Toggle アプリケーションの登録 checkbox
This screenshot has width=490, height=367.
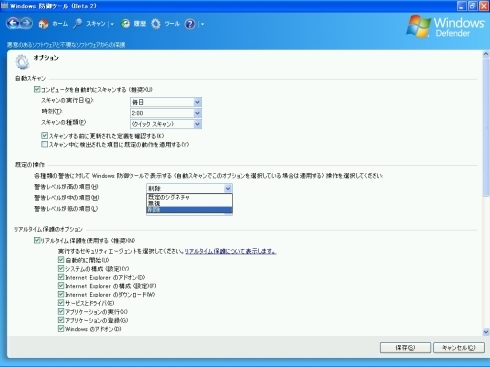61,320
